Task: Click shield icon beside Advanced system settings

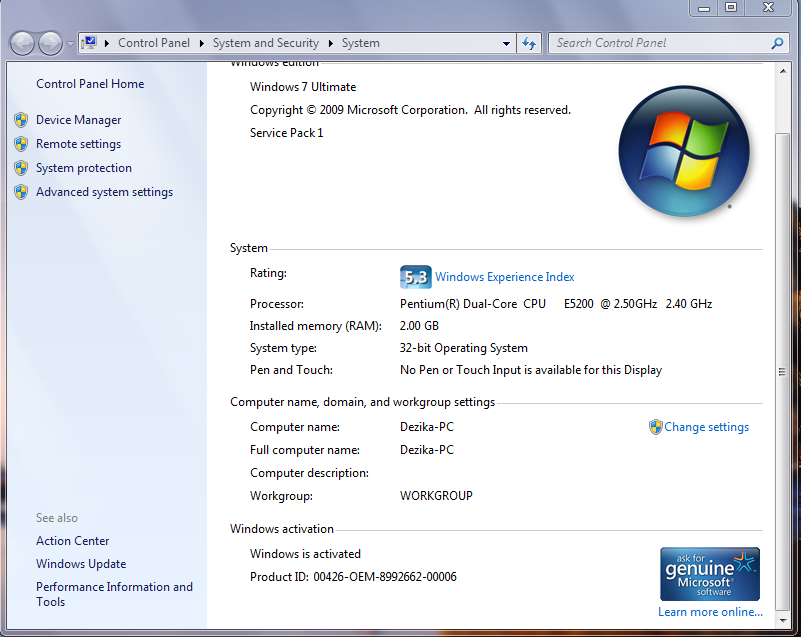Action: point(21,192)
